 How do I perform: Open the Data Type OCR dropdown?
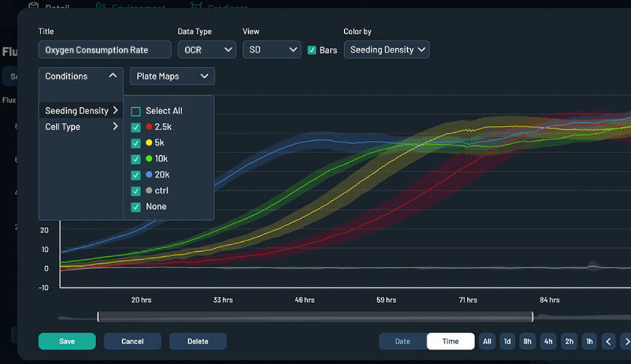click(206, 50)
